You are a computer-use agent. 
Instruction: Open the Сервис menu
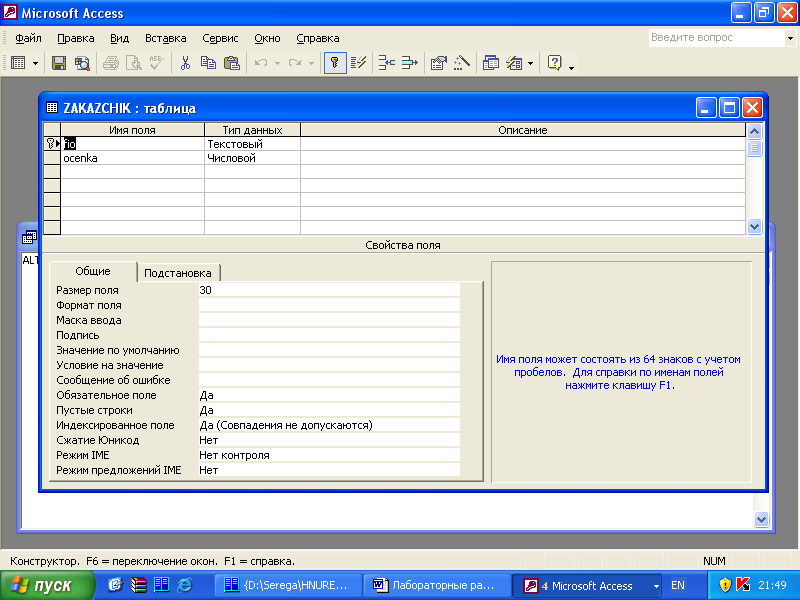(x=220, y=38)
